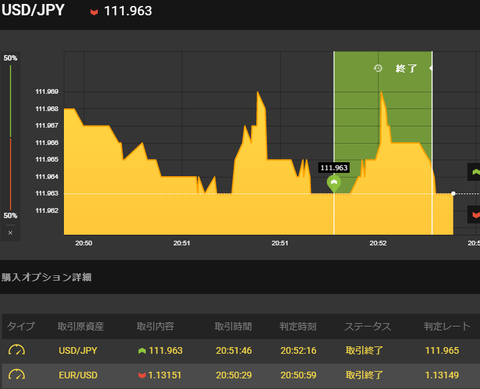Select USD/JPY asset in the trade table
Viewport: 480px width, 389px height.
pos(78,351)
